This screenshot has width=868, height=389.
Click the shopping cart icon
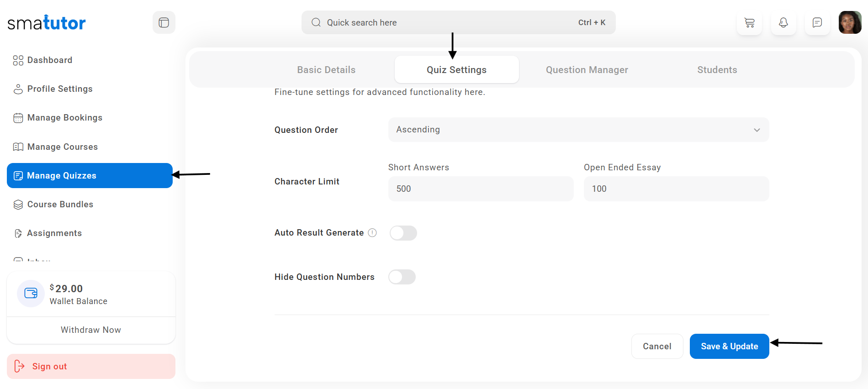coord(749,23)
